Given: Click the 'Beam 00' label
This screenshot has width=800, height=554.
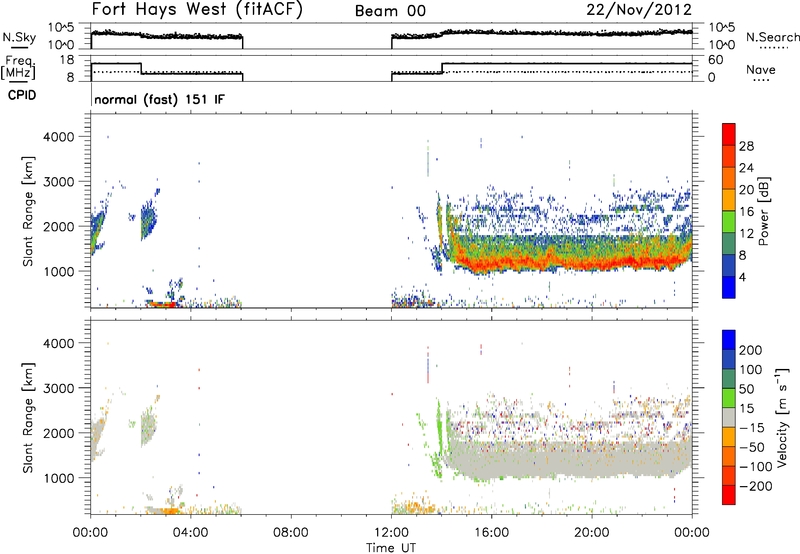Looking at the screenshot, I should tap(390, 11).
